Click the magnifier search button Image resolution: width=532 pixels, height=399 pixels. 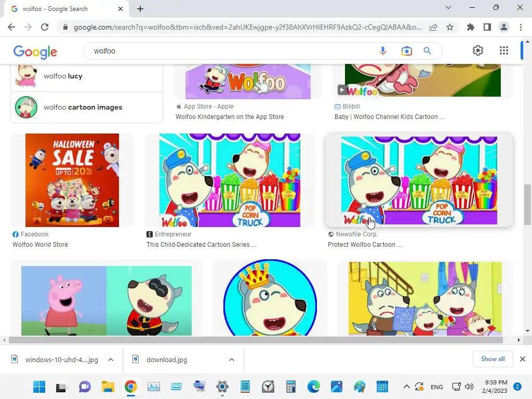click(427, 51)
